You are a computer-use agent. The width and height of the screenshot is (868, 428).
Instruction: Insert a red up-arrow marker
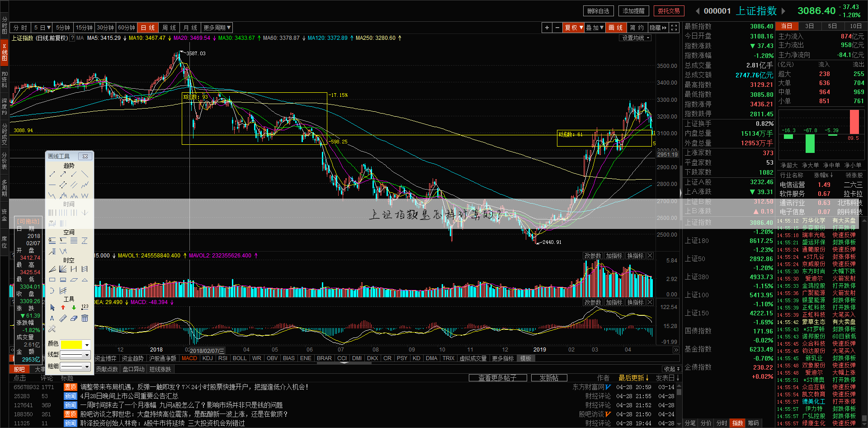(63, 307)
